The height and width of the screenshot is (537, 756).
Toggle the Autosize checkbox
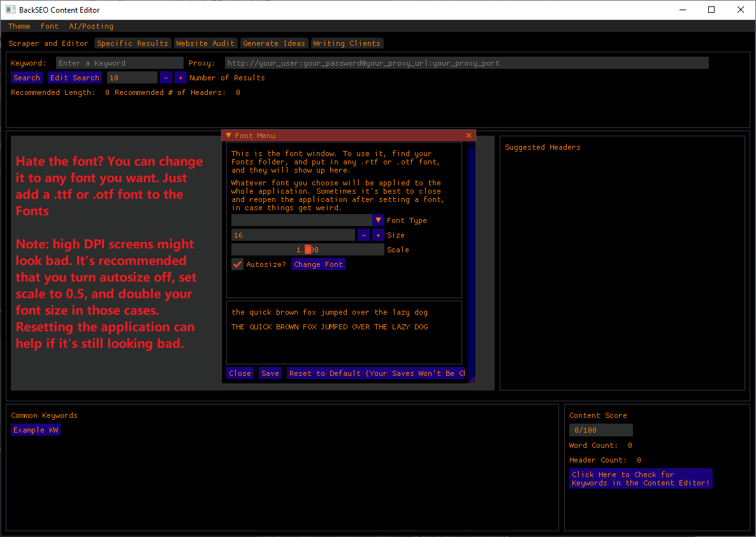pos(237,264)
